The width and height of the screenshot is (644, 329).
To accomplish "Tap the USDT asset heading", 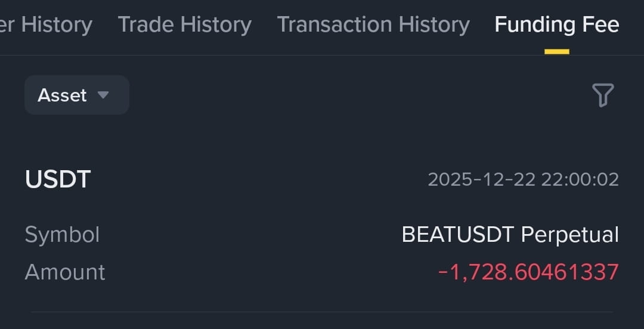I will [x=58, y=180].
